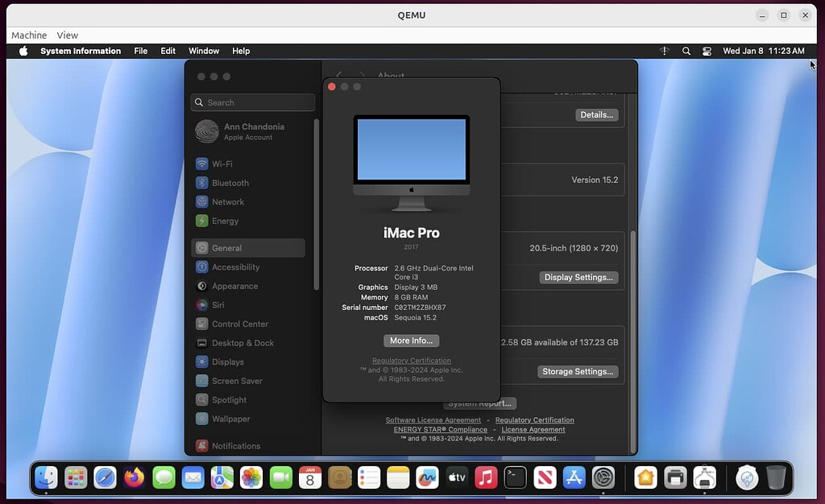Start the Terminal from the dock
This screenshot has height=504, width=825.
coord(515,477)
